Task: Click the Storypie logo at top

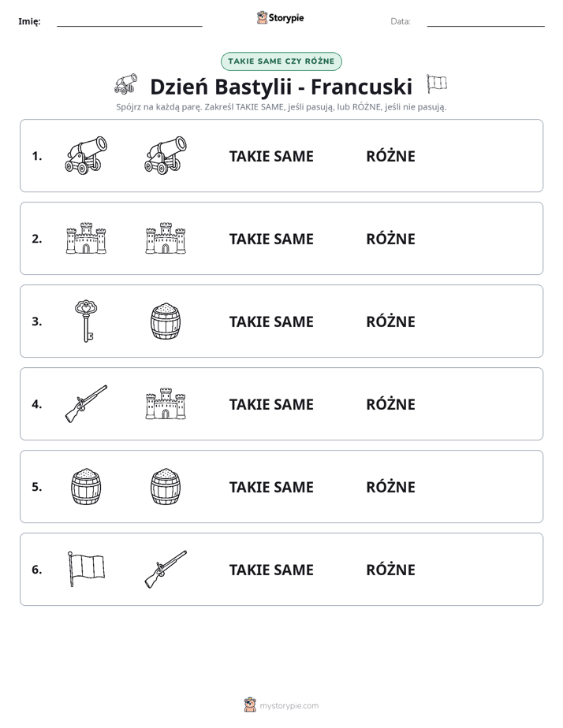Action: point(281,17)
